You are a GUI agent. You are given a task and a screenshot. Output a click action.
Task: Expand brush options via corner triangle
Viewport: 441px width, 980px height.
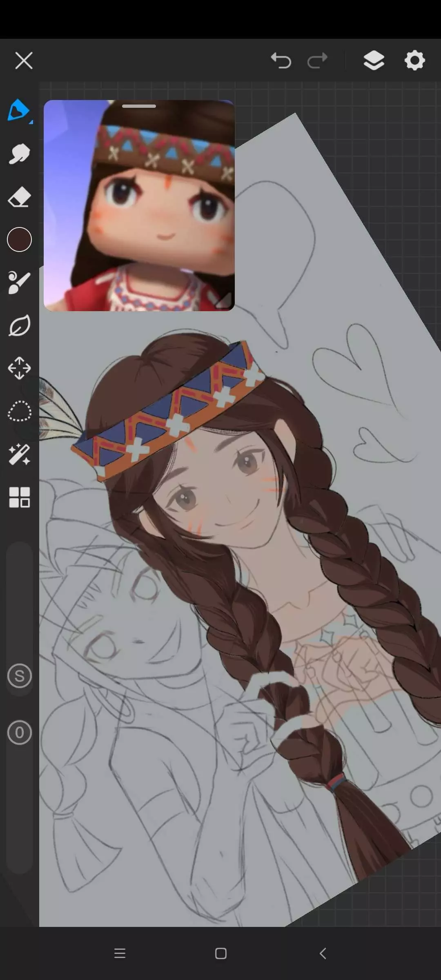click(31, 121)
